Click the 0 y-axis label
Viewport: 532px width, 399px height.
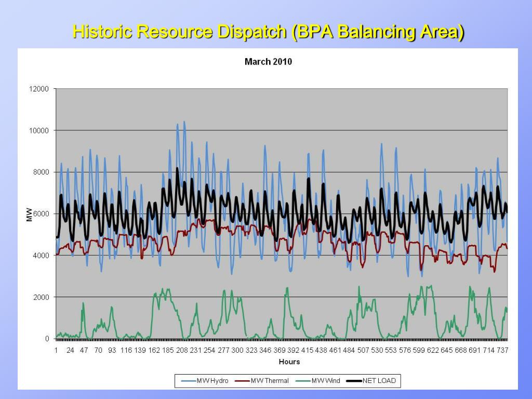pos(47,339)
